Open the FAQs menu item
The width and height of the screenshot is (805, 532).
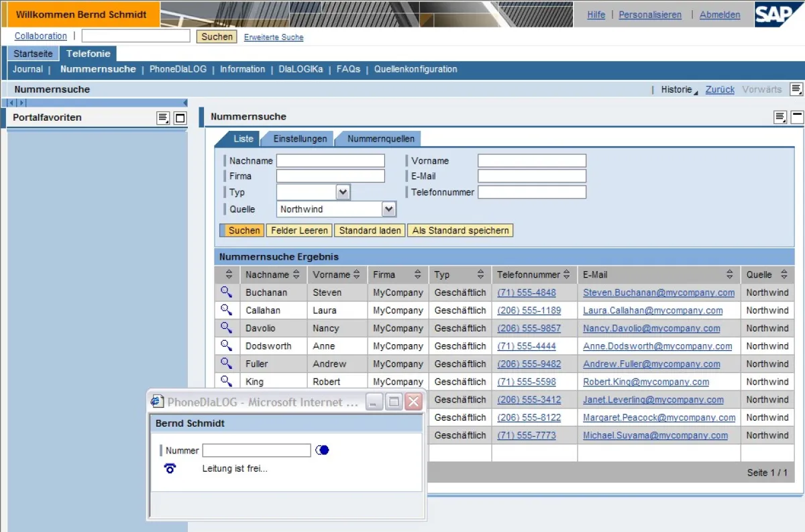348,69
